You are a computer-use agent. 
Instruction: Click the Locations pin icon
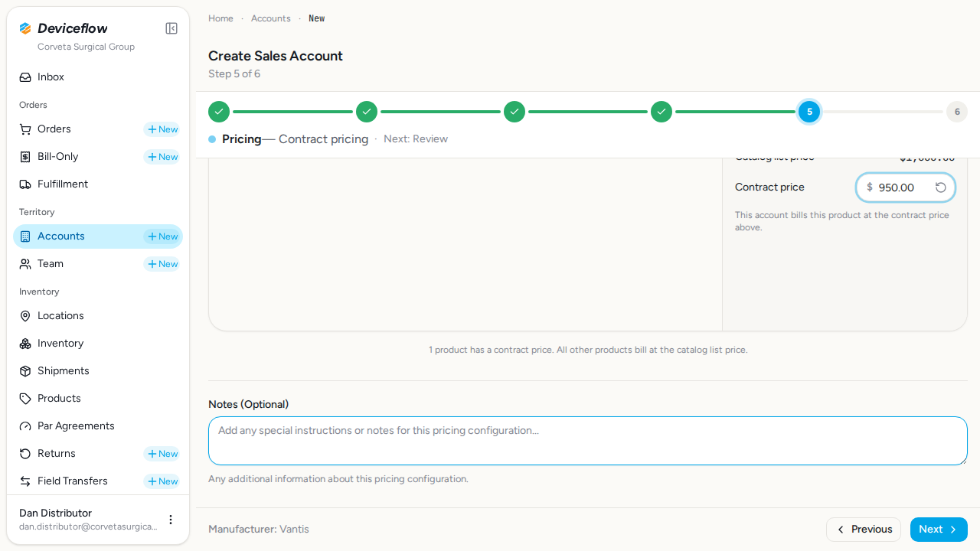click(25, 316)
